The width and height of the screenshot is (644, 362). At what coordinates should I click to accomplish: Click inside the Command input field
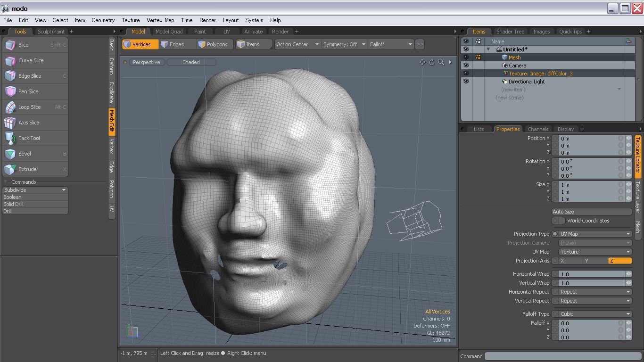coord(563,356)
